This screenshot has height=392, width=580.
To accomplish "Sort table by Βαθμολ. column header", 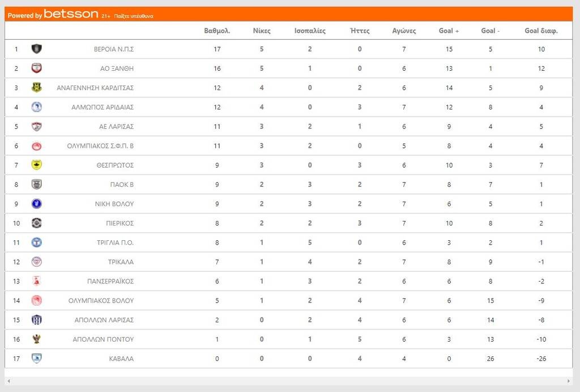I will coord(217,31).
